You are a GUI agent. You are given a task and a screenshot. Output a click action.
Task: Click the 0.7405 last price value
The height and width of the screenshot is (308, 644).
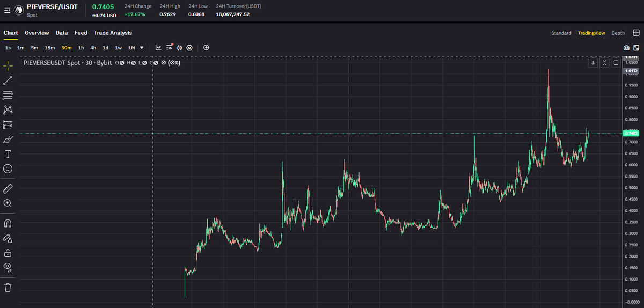(103, 7)
